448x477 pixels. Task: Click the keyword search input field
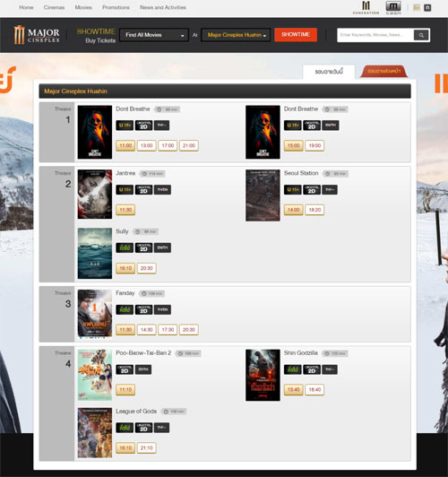(375, 35)
